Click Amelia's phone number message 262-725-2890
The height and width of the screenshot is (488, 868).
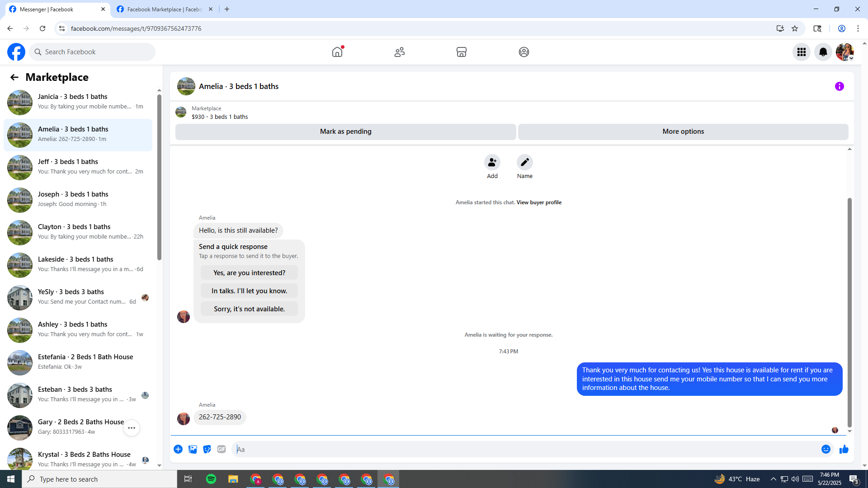click(x=220, y=417)
